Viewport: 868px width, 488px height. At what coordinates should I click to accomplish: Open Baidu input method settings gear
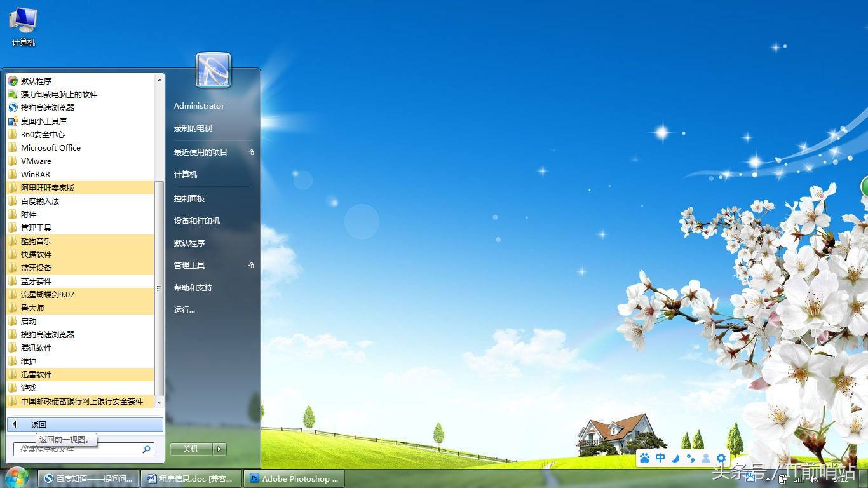point(720,457)
